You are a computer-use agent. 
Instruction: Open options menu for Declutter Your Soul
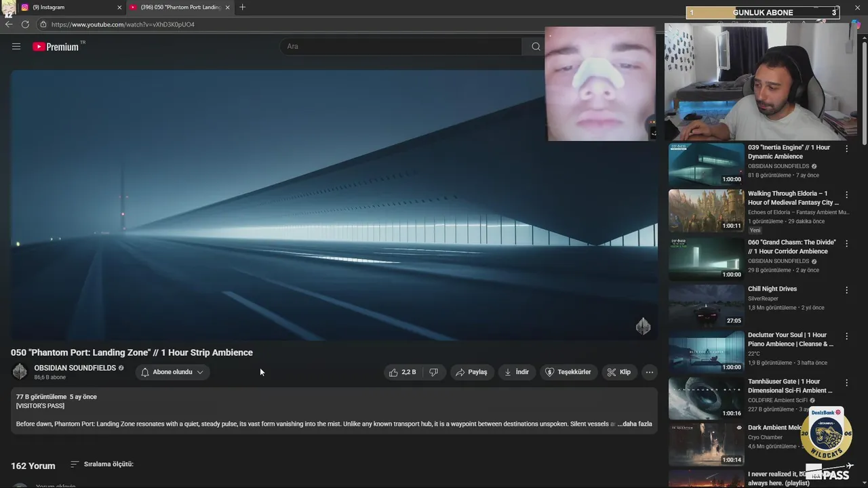click(x=846, y=336)
